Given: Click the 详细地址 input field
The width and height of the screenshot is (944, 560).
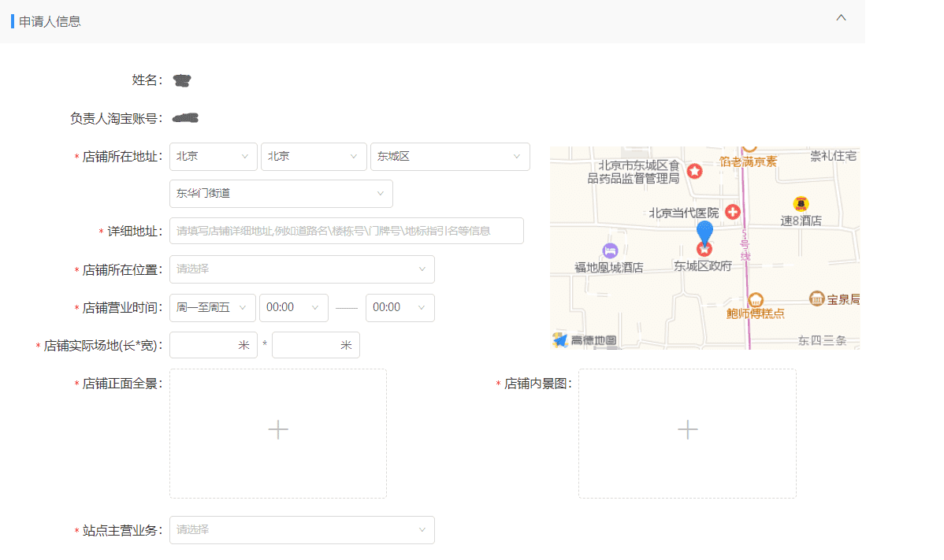Looking at the screenshot, I should click(x=346, y=231).
